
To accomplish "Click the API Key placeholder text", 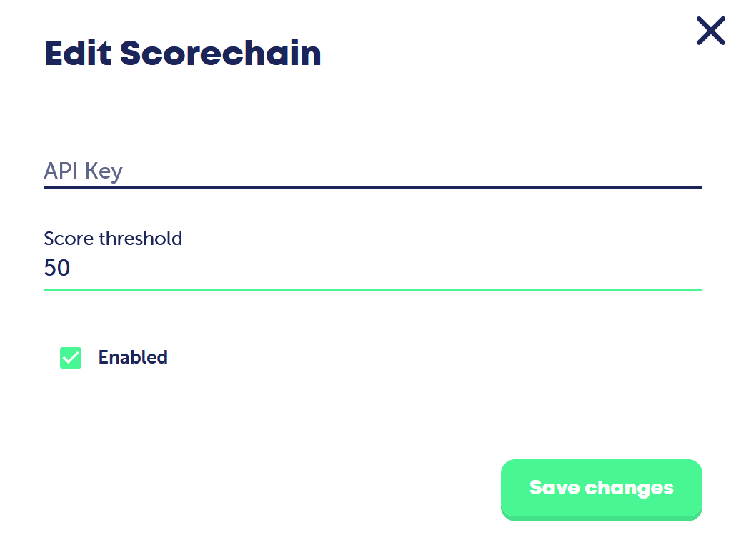I will (84, 171).
